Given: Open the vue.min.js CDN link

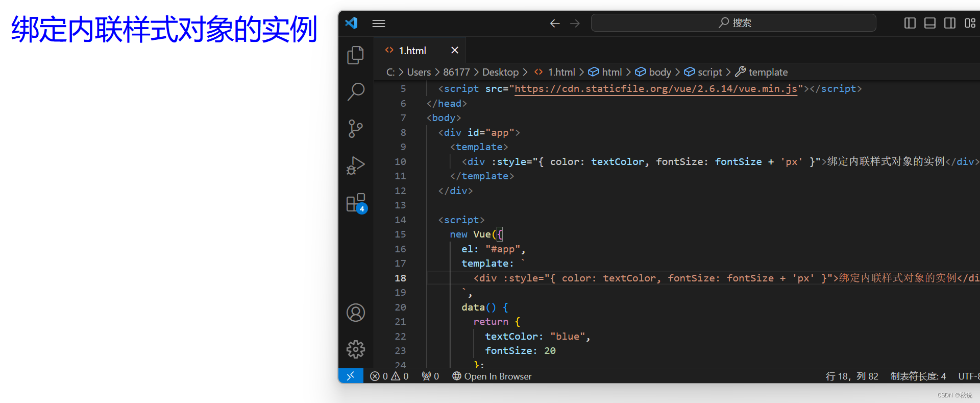Looking at the screenshot, I should 656,89.
